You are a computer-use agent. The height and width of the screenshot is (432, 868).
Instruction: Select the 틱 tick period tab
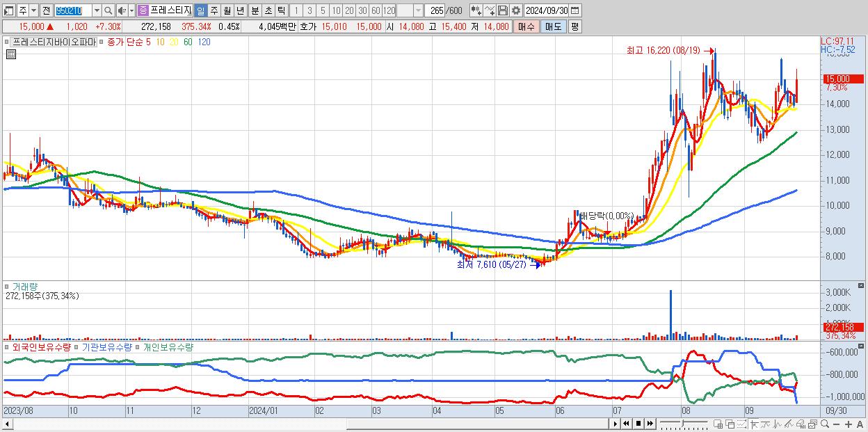(x=281, y=10)
